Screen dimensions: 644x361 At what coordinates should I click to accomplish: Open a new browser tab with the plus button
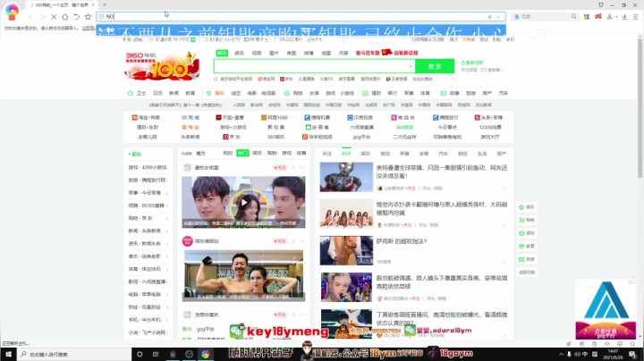tap(105, 5)
